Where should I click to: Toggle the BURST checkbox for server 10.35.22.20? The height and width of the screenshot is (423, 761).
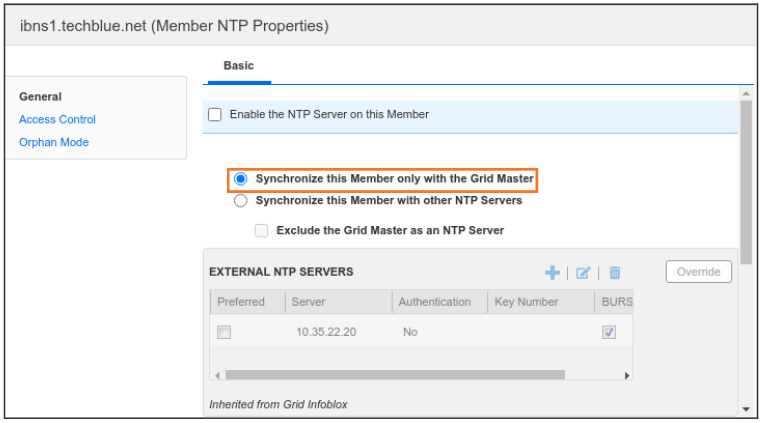609,332
